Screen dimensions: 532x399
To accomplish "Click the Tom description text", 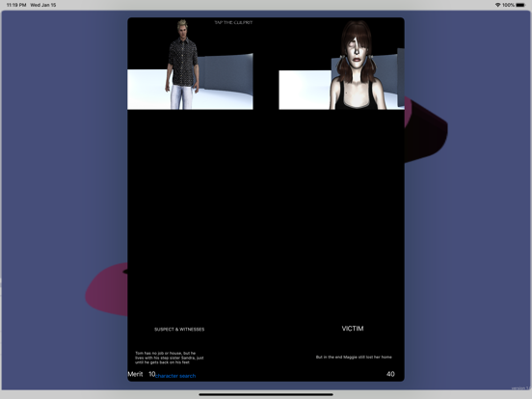I will 170,358.
